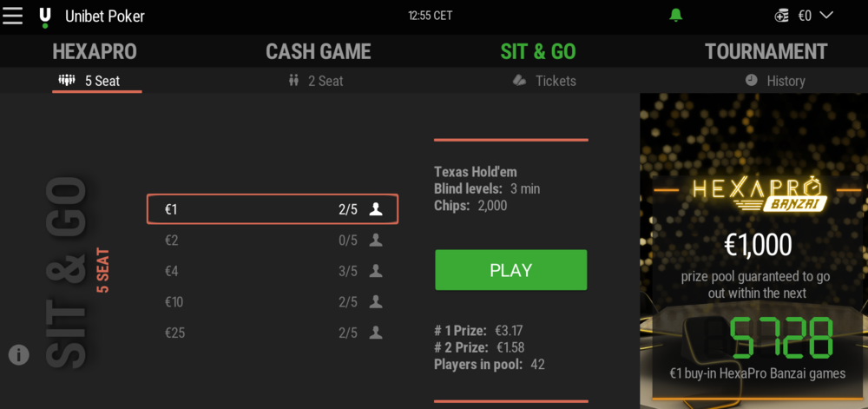Open the CASH GAME tab
The width and height of the screenshot is (868, 409).
(x=318, y=51)
